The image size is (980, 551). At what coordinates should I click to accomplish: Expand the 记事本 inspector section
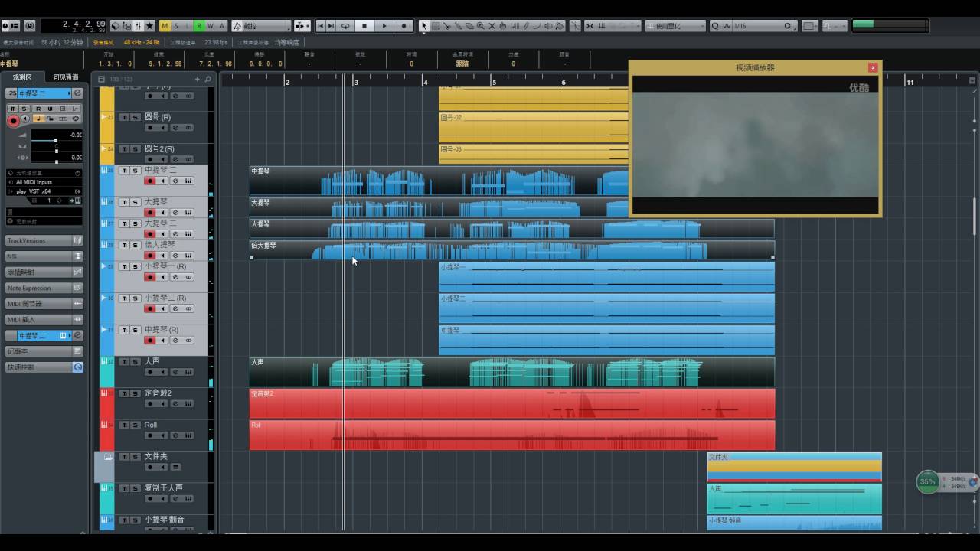[44, 351]
